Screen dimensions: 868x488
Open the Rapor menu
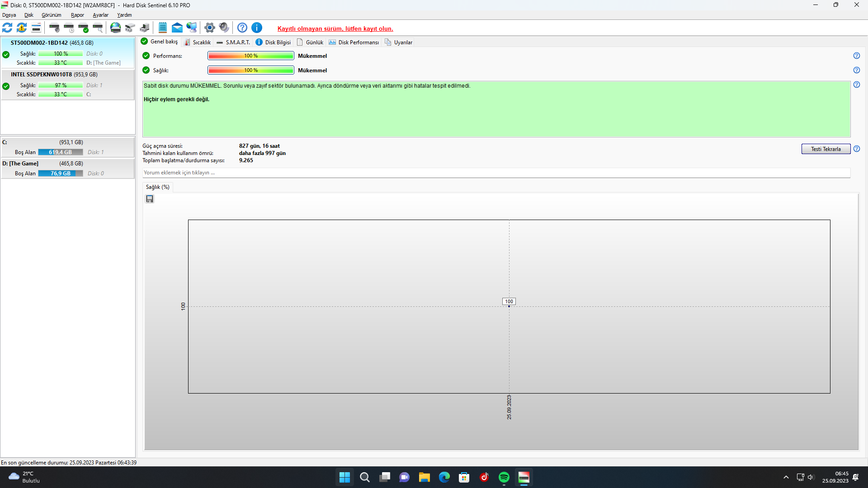(77, 15)
